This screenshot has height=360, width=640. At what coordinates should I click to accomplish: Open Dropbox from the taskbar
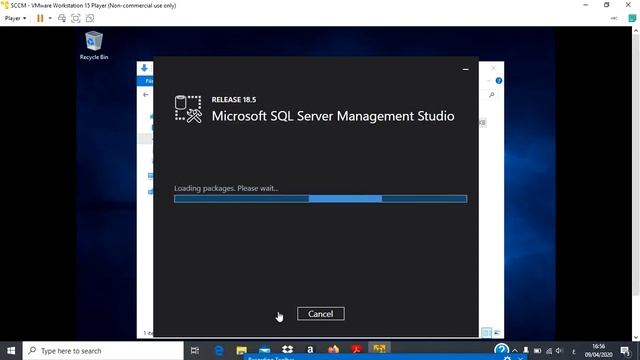[287, 349]
